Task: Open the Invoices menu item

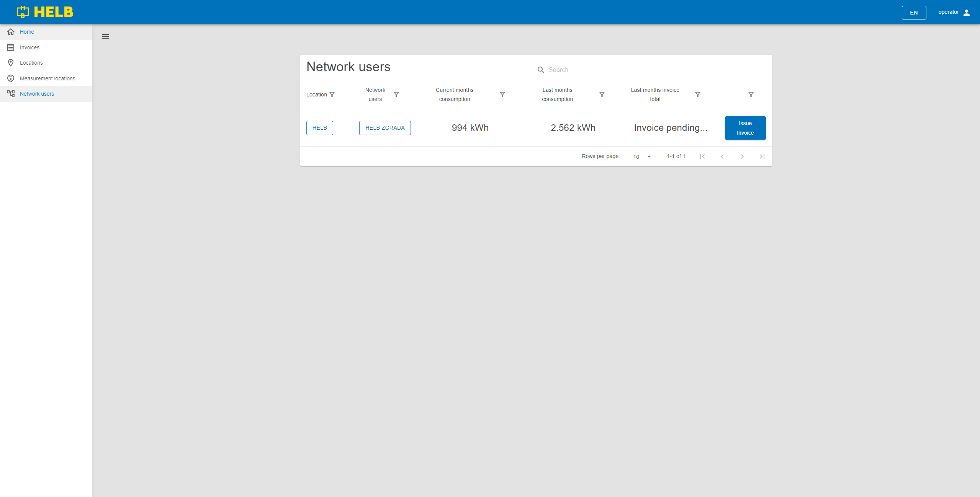Action: point(46,47)
